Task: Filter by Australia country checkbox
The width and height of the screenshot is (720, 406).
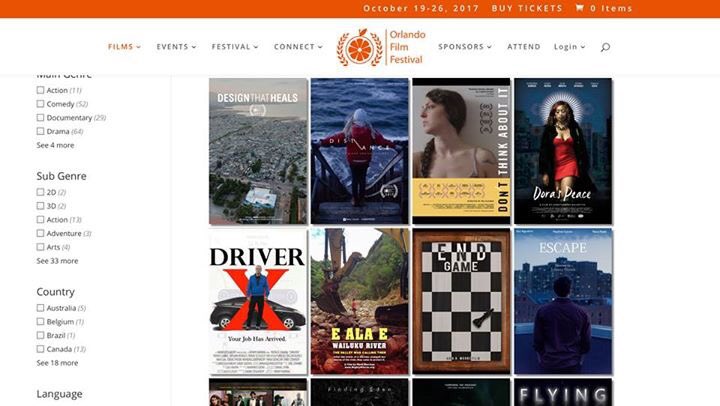Action: click(x=40, y=308)
